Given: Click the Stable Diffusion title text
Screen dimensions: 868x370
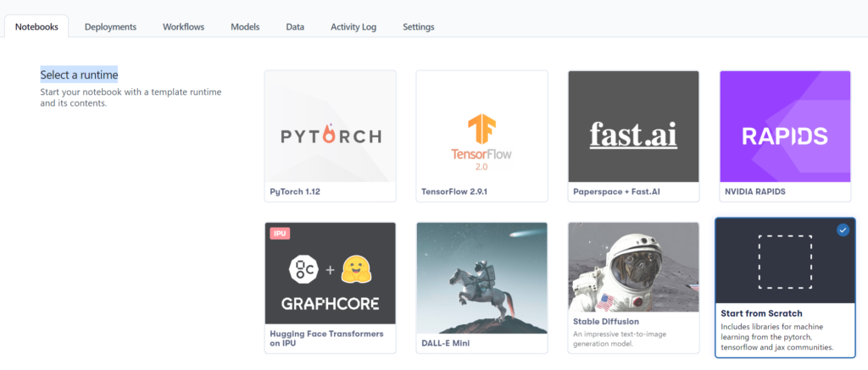Looking at the screenshot, I should click(606, 322).
